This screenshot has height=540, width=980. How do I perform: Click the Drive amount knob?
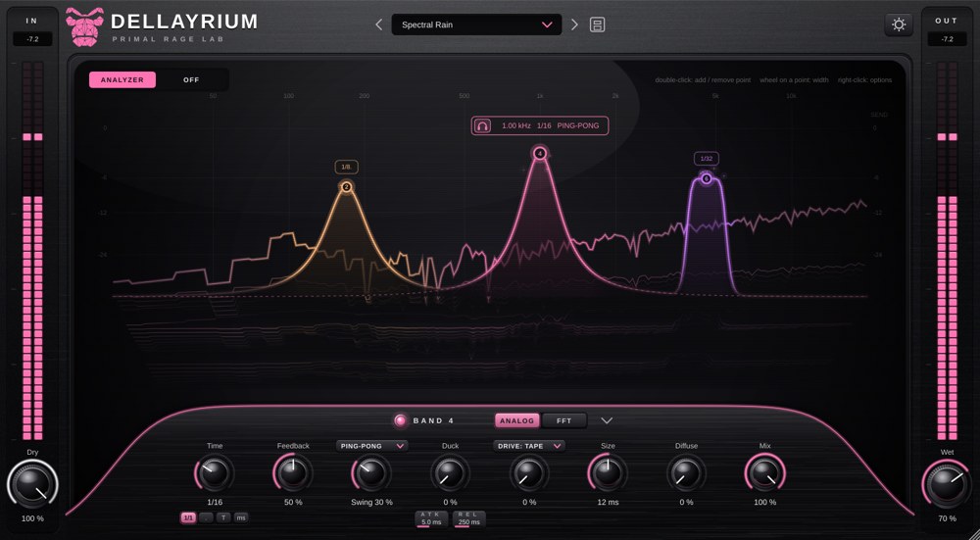529,473
